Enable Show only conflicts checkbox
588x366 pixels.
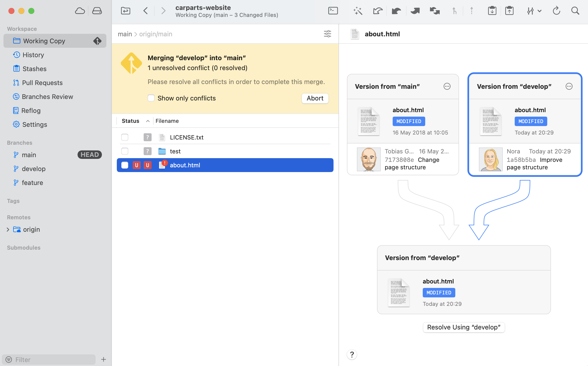[151, 98]
